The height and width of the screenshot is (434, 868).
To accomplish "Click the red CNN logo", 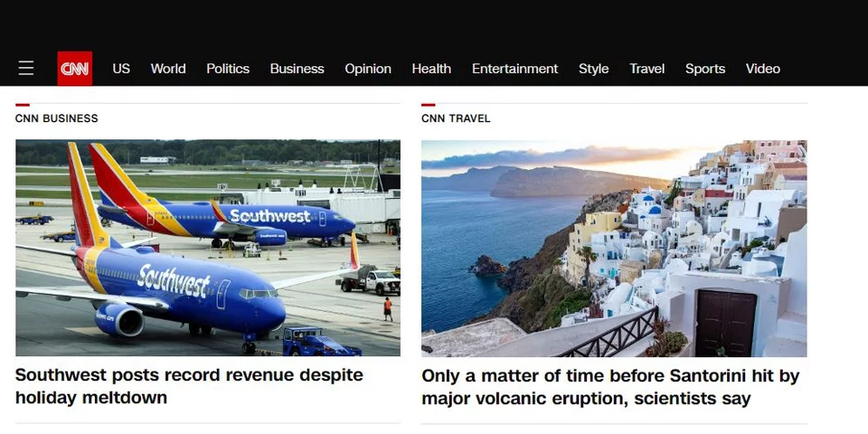I will pyautogui.click(x=74, y=69).
